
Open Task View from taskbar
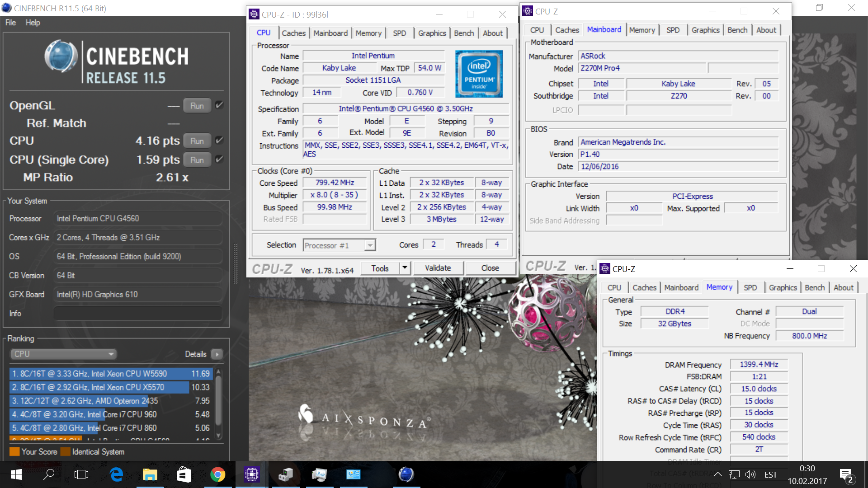[81, 474]
